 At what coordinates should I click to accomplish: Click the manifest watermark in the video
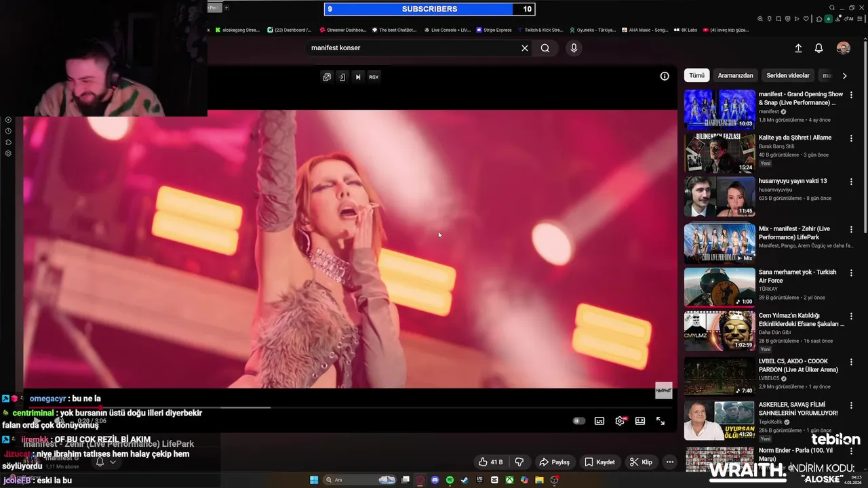pyautogui.click(x=664, y=390)
